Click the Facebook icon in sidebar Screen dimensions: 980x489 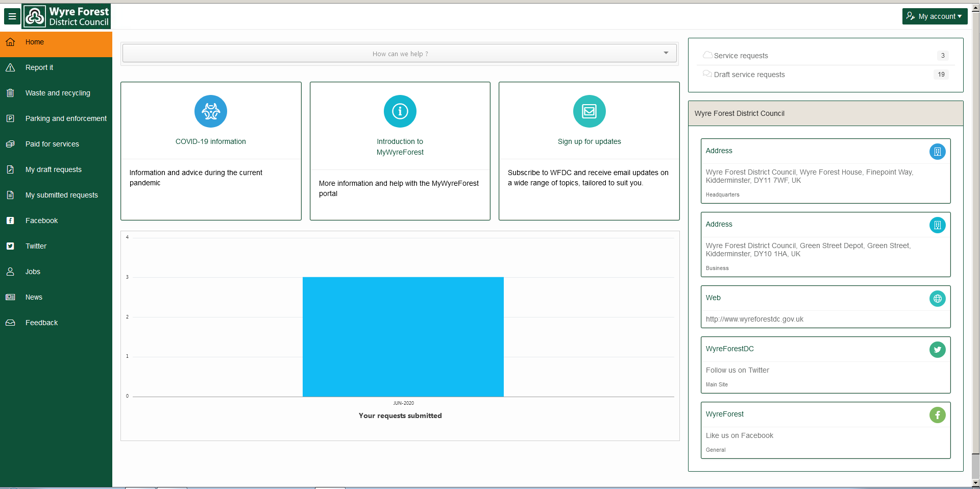[10, 221]
